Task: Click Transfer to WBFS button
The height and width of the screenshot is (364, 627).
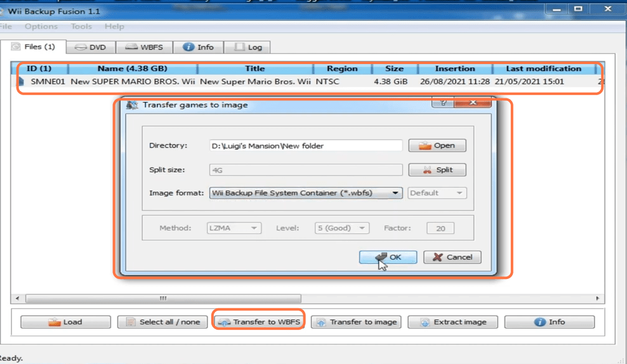Action: [259, 322]
